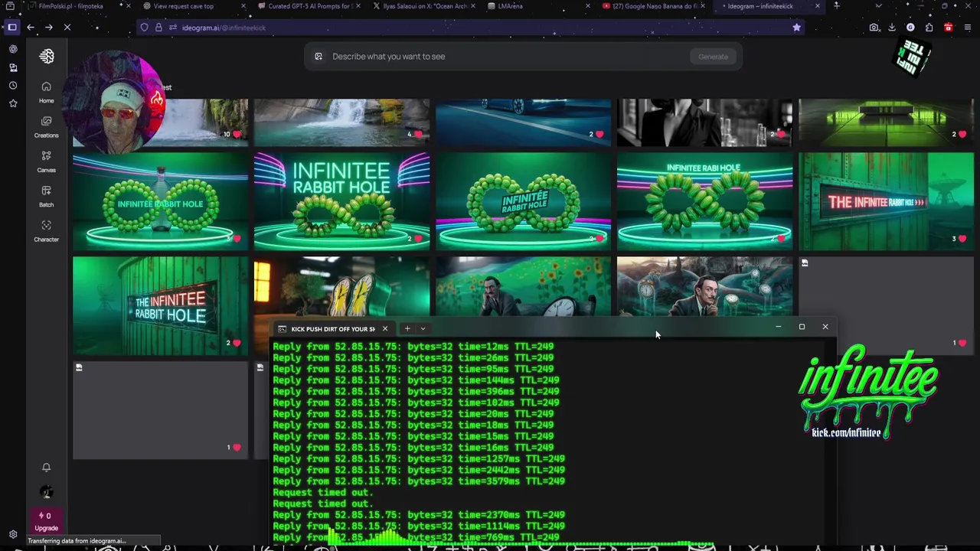Go back to the previous page
980x551 pixels.
click(31, 28)
